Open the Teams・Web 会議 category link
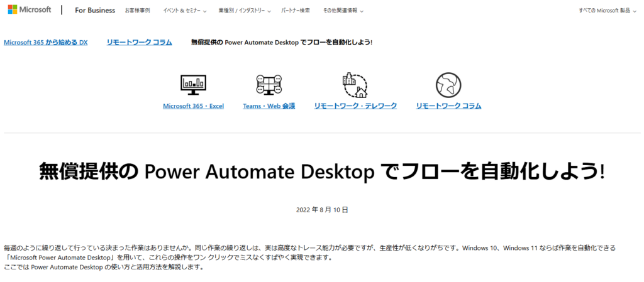 pos(269,106)
